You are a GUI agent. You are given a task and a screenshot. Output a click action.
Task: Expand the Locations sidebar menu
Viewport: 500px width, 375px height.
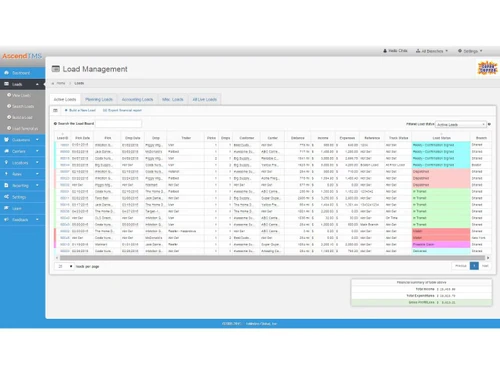tap(22, 163)
